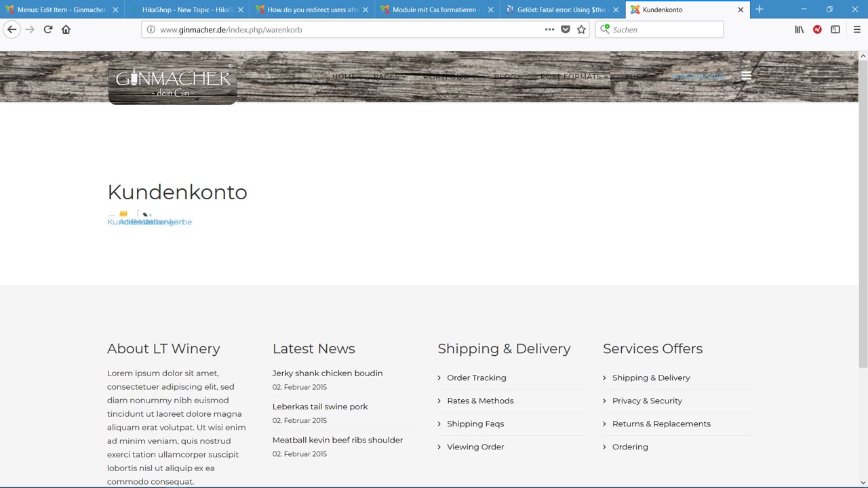
Task: Click HOME in the site navigation
Action: click(344, 77)
